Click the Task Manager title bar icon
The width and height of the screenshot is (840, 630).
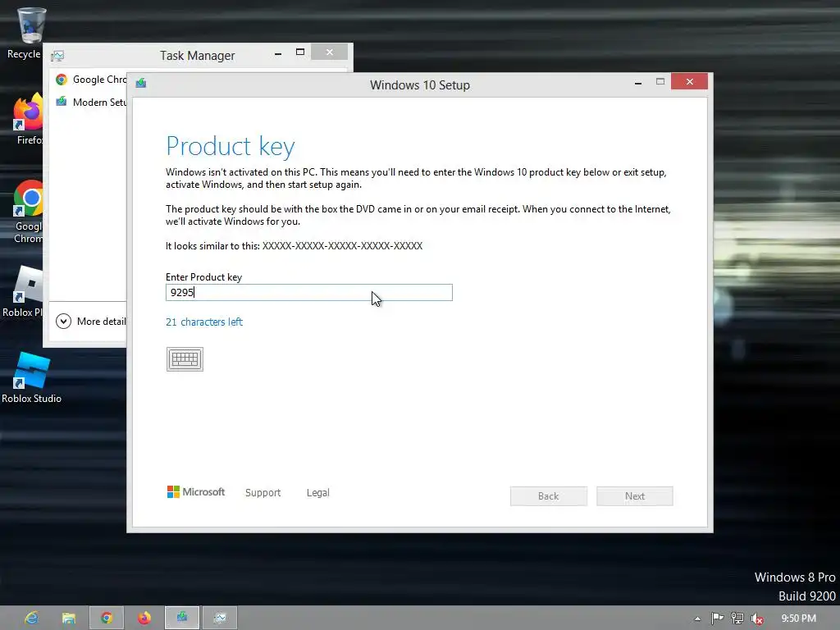tap(57, 56)
